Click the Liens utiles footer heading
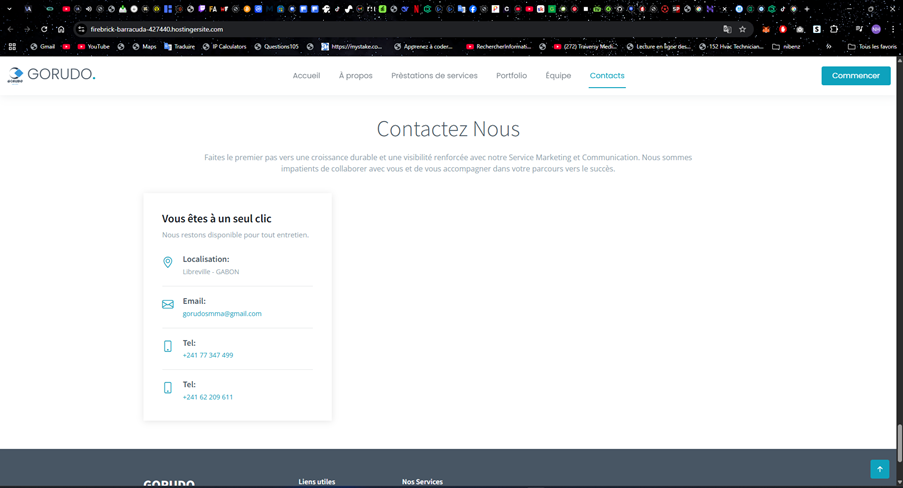The width and height of the screenshot is (903, 488). click(x=317, y=482)
